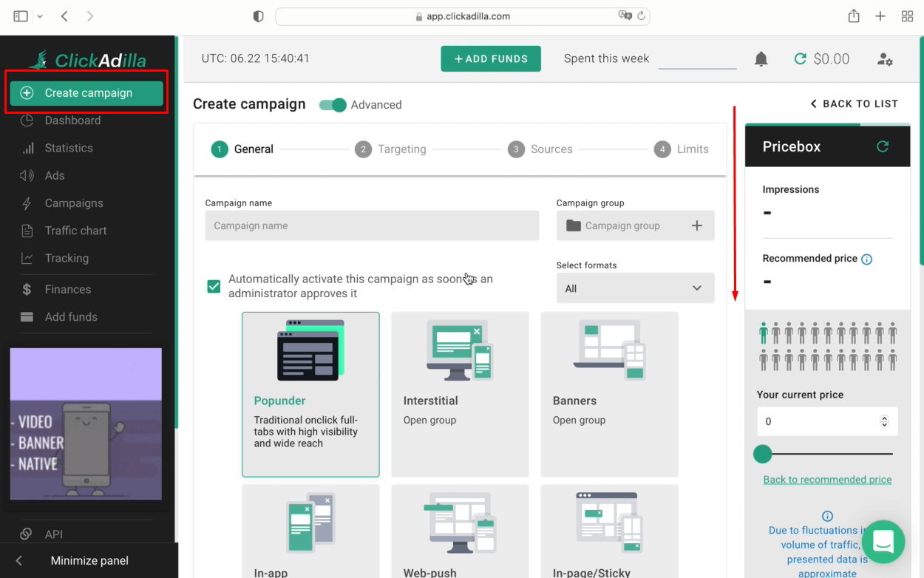Open Statistics in the sidebar menu
Screen dimensions: 924x578
pos(69,148)
